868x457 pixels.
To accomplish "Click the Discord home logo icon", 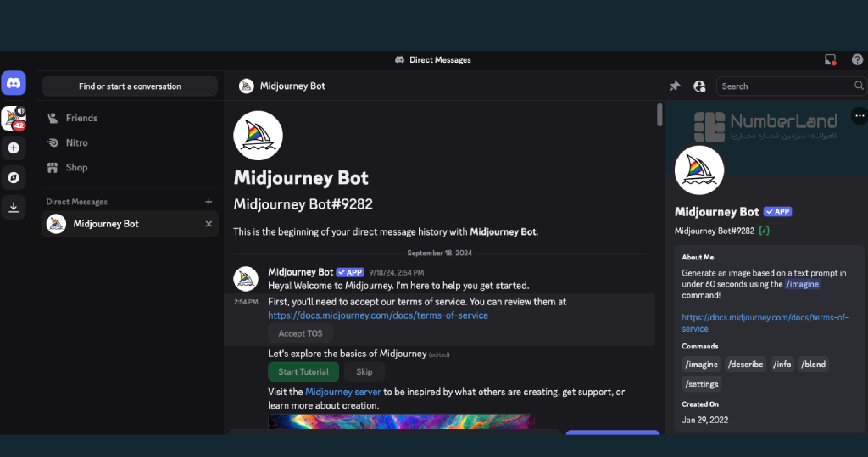I will point(14,83).
